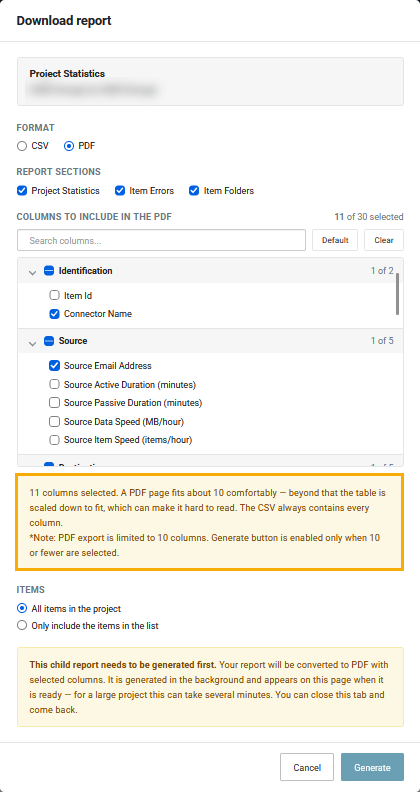Select the CSV format radio button
The height and width of the screenshot is (792, 420).
tap(22, 146)
